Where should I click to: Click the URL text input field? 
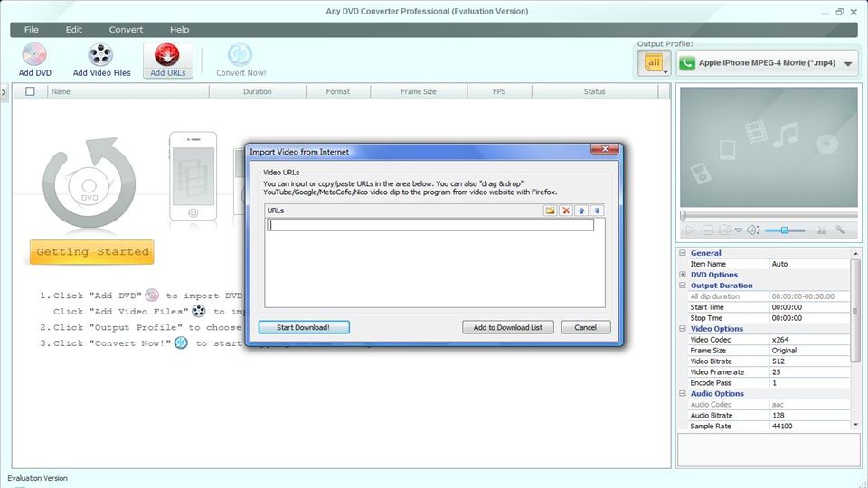(430, 225)
